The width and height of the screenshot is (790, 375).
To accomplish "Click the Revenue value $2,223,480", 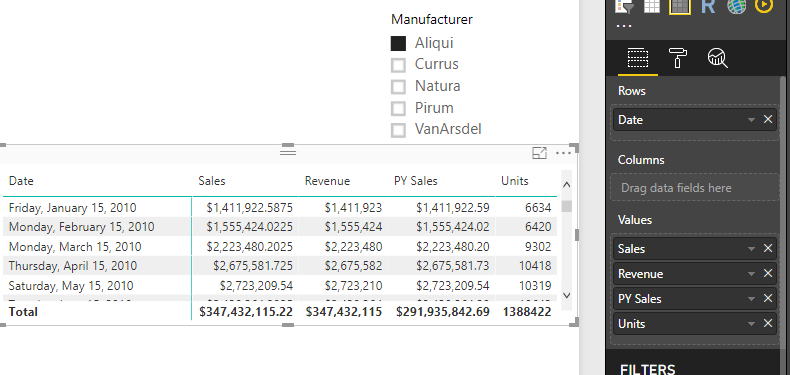I will [353, 247].
